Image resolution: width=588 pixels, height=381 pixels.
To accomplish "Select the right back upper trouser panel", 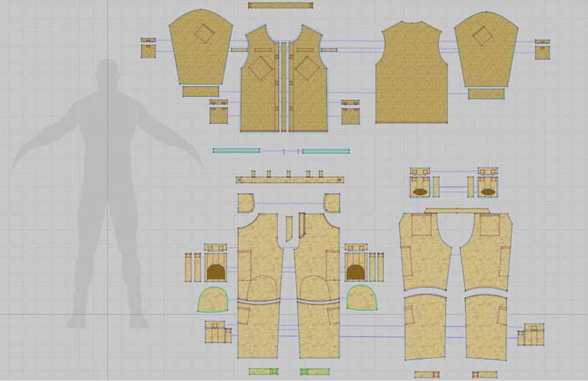I will [x=486, y=252].
